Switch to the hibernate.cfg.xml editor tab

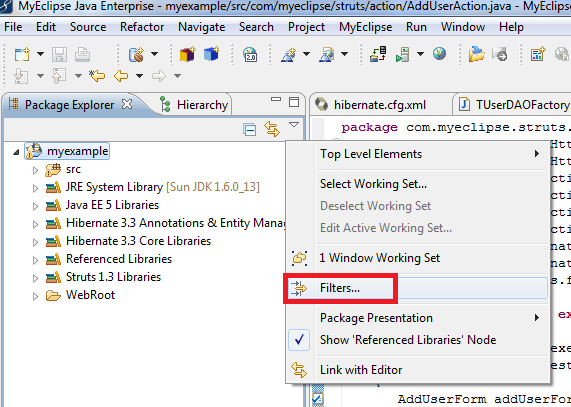[380, 105]
